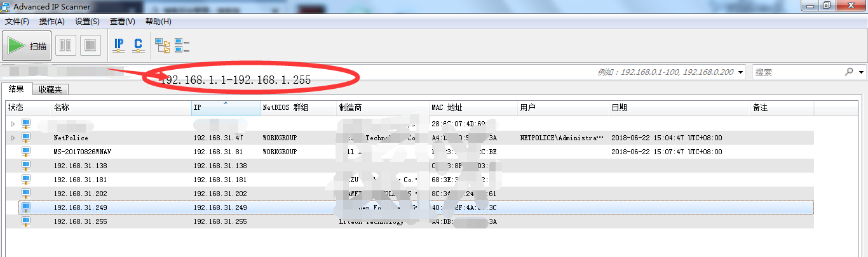Click the search magnifier icon
This screenshot has width=868, height=257.
pyautogui.click(x=849, y=72)
